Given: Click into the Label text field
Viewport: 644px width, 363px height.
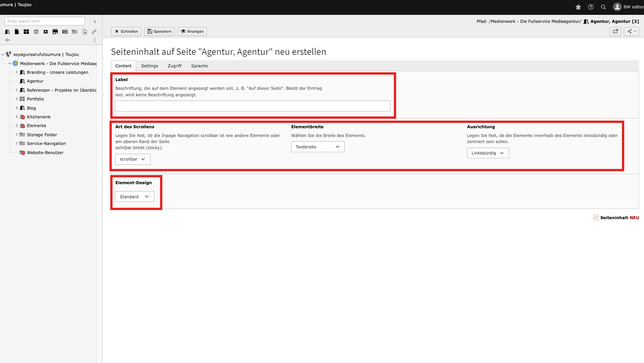Looking at the screenshot, I should (252, 106).
